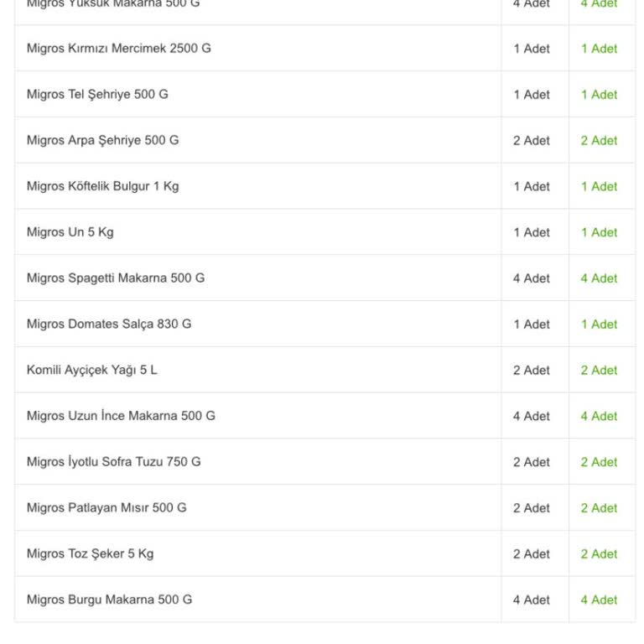This screenshot has height=644, width=644.
Task: Select green quantity for Patlayan Mısır
Action: 599,508
